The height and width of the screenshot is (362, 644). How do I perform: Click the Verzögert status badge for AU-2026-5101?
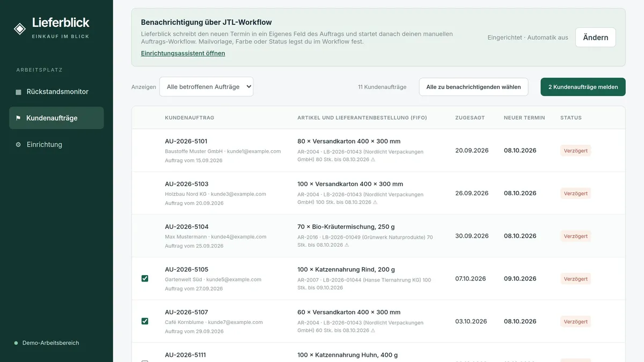(x=575, y=151)
